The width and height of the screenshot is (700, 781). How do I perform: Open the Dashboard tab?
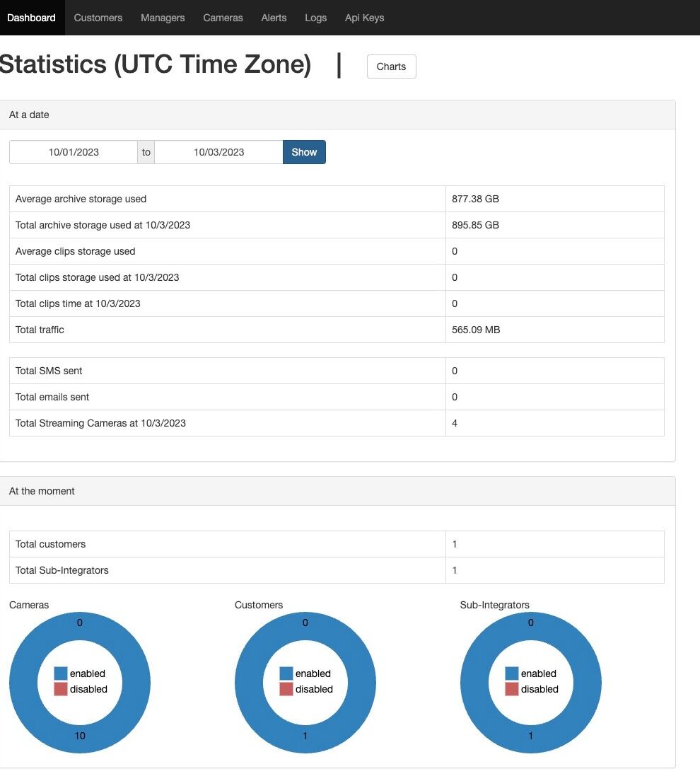(x=31, y=18)
